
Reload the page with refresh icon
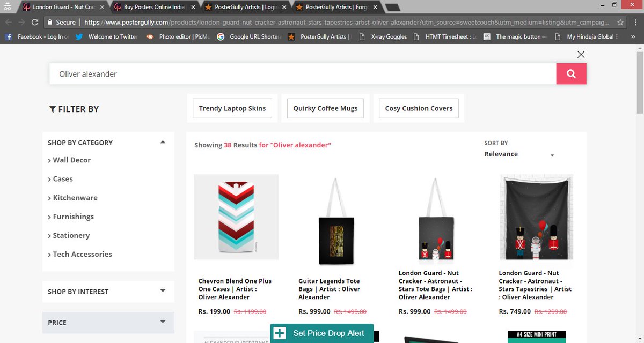tap(35, 23)
